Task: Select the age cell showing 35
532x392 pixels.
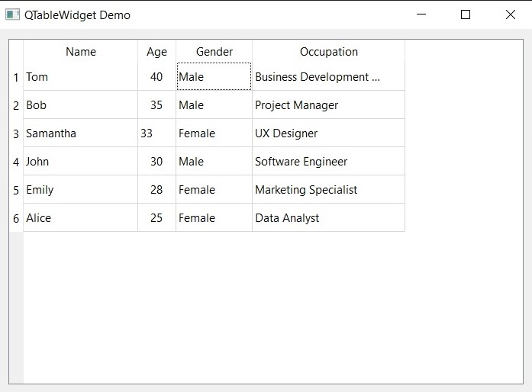Action: [156, 104]
